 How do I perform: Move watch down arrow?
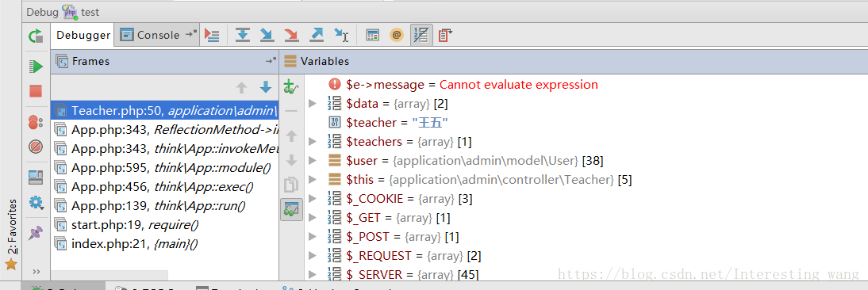(291, 161)
